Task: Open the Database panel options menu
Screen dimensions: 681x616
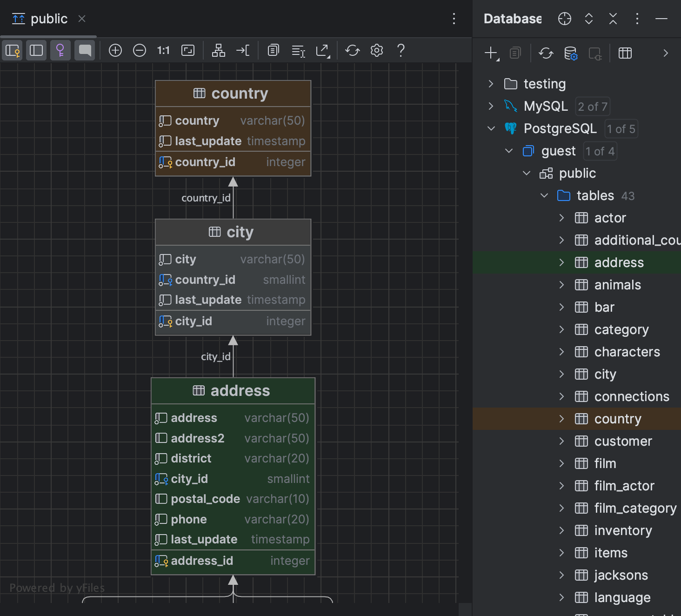Action: [x=637, y=19]
